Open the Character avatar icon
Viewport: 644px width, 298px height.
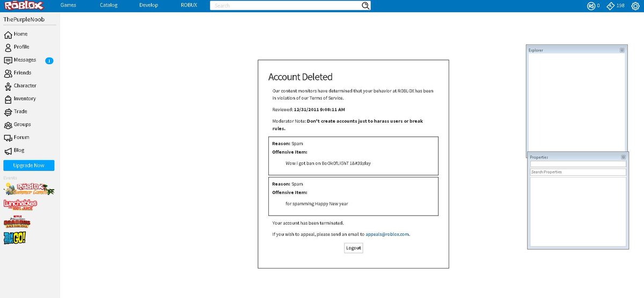[x=8, y=86]
